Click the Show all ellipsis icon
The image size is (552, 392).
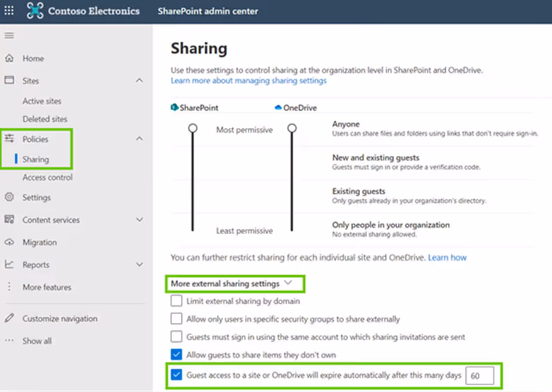pos(9,340)
